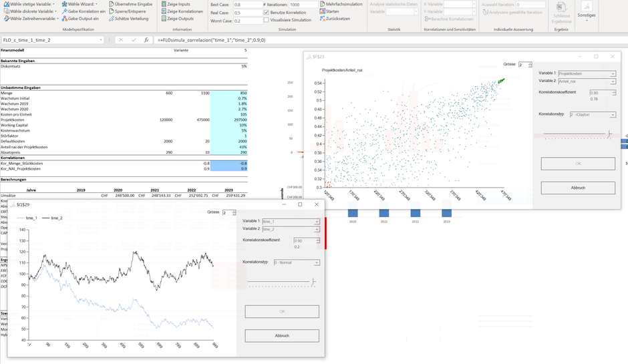Open the Sonstiges menu button
628x364 pixels.
click(587, 11)
